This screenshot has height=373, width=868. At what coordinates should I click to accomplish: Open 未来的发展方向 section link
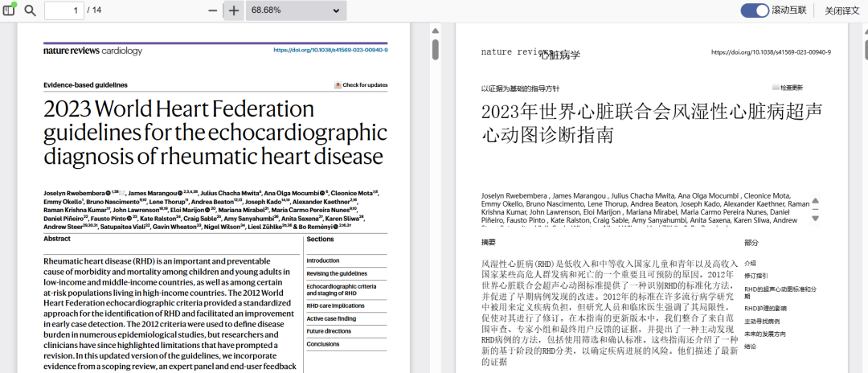765,334
